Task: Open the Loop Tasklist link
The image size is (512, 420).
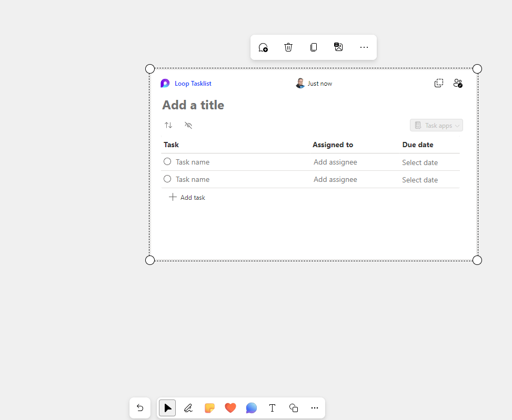Action: (193, 84)
